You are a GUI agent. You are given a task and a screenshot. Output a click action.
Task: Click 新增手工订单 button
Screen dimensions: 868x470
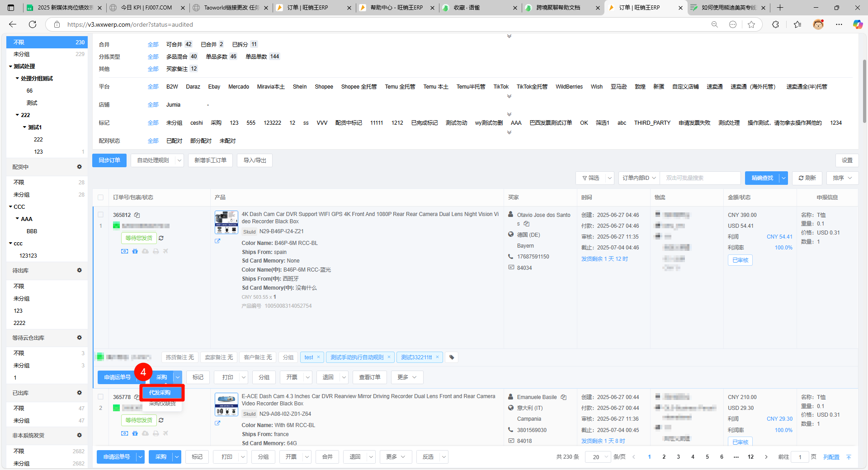coord(210,160)
